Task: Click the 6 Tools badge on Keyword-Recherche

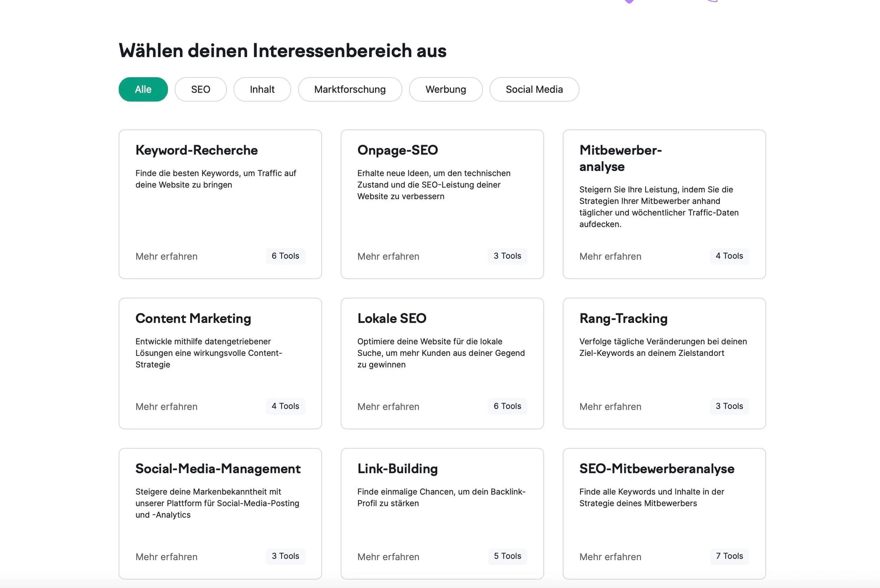Action: (x=285, y=256)
